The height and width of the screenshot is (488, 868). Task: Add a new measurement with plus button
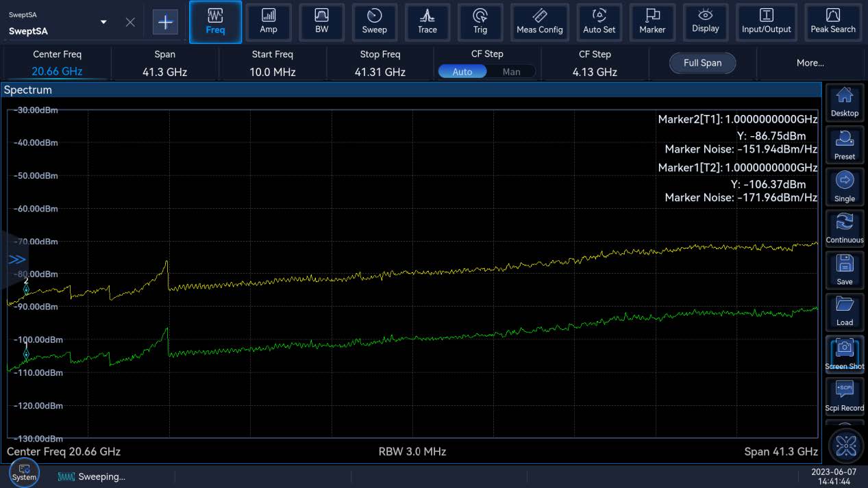coord(165,22)
